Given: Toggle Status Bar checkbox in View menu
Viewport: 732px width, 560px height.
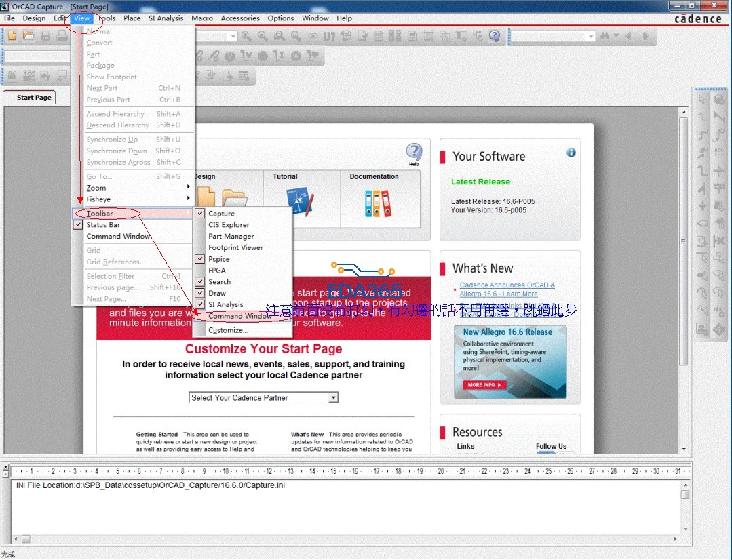Looking at the screenshot, I should click(78, 224).
